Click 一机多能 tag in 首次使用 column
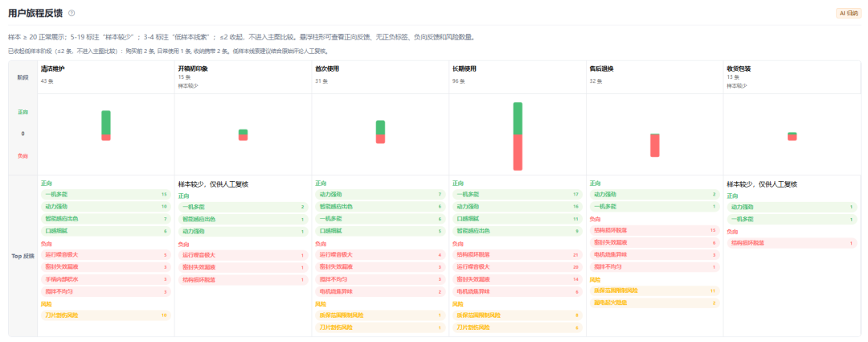Image resolution: width=868 pixels, height=342 pixels. [380, 219]
